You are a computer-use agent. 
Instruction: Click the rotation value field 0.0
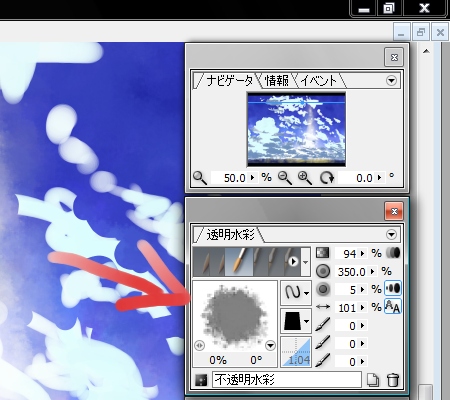click(357, 178)
